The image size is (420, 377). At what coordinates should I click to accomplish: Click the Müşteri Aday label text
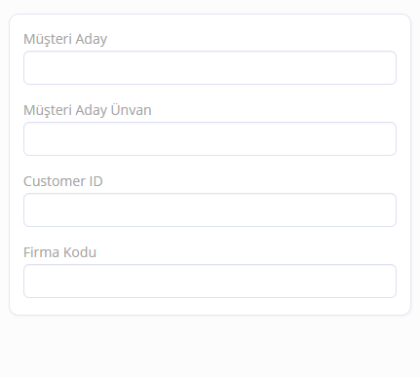pyautogui.click(x=65, y=39)
